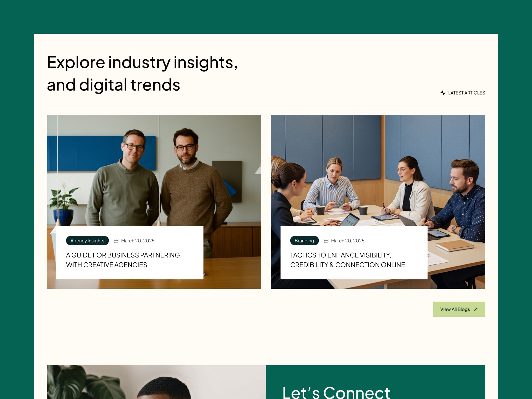This screenshot has height=399, width=532.
Task: Select the Agency Insights category tag
Action: [x=87, y=241]
